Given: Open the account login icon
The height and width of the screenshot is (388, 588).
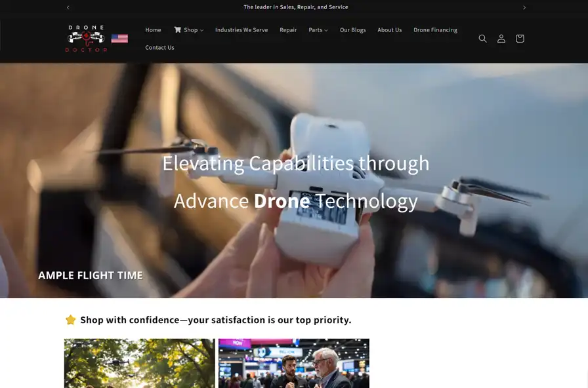Looking at the screenshot, I should pyautogui.click(x=501, y=39).
